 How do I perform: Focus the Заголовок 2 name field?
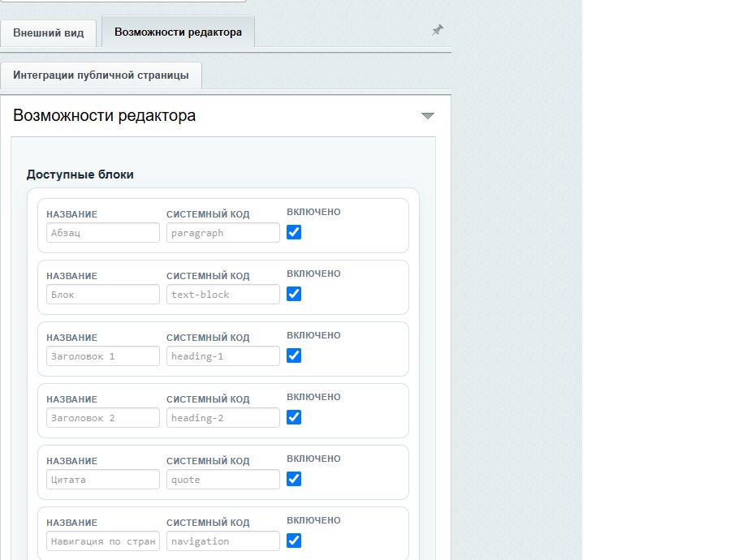coord(103,418)
